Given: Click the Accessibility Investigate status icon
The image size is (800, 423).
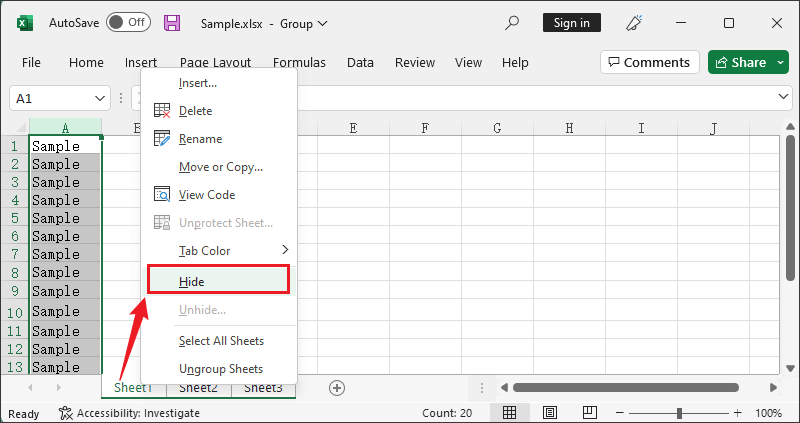Looking at the screenshot, I should [66, 413].
